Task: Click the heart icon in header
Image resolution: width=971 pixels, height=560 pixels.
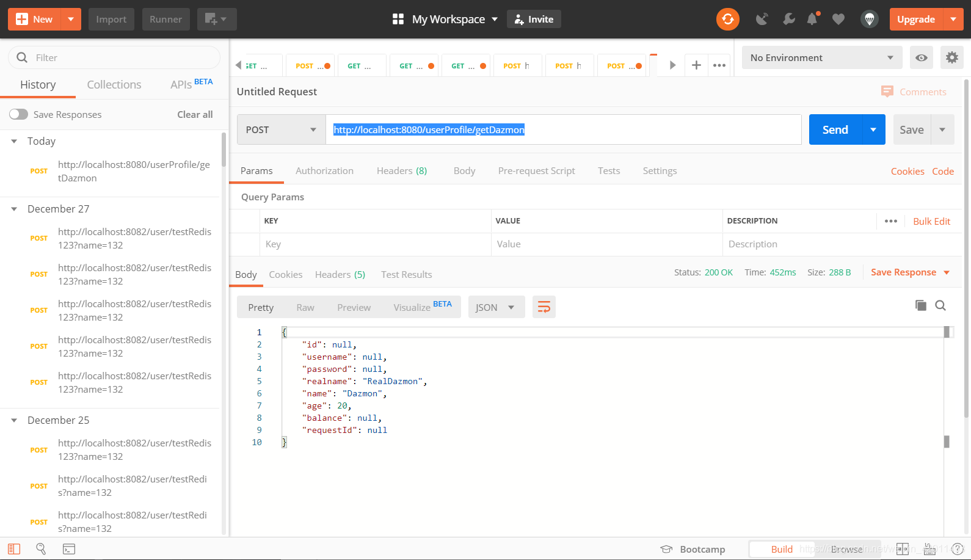Action: point(838,20)
